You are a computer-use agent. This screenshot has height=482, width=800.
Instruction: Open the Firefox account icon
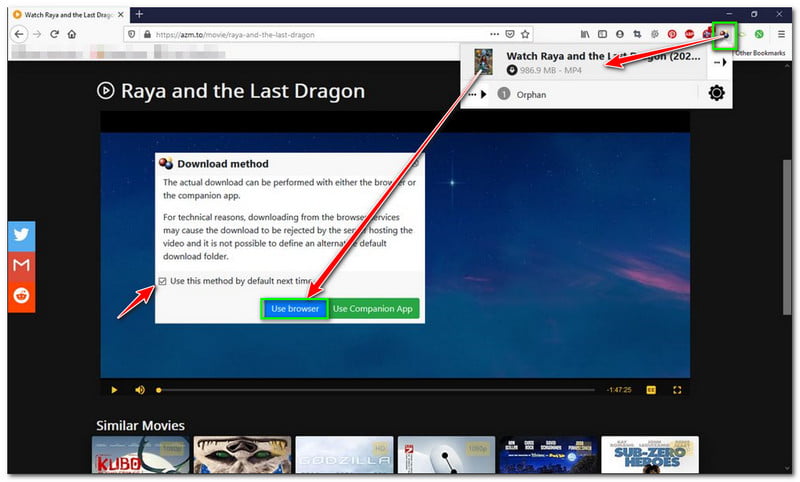coord(620,34)
